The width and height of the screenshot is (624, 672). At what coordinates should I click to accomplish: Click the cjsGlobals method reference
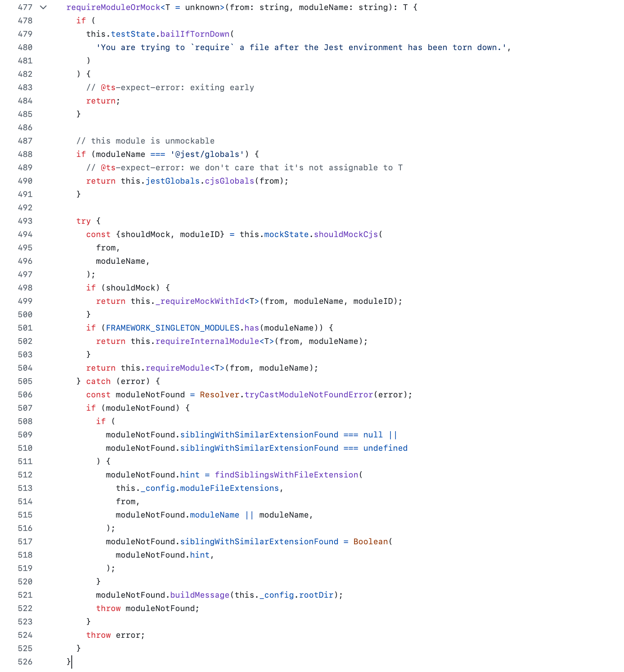pos(229,181)
